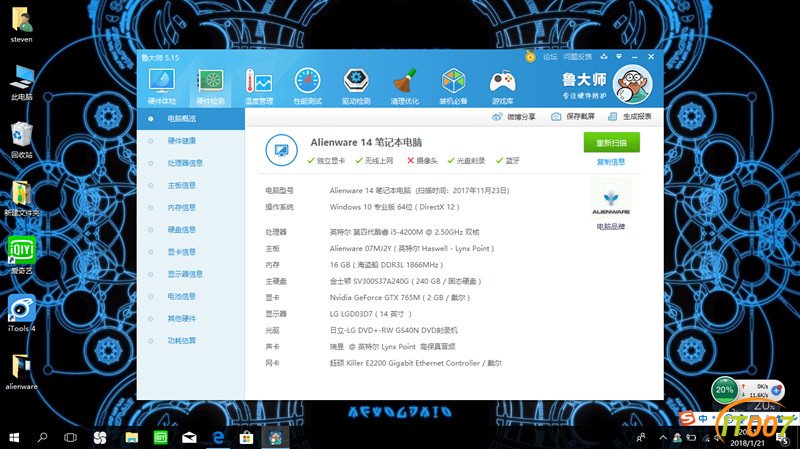The image size is (800, 449).
Task: Click 无线上网 feature indicator
Action: [374, 161]
